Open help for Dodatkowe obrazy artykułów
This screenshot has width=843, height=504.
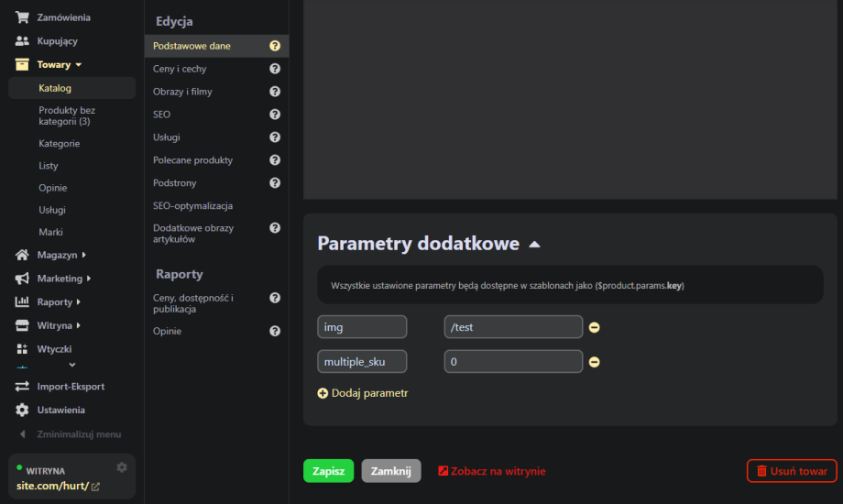pyautogui.click(x=275, y=228)
